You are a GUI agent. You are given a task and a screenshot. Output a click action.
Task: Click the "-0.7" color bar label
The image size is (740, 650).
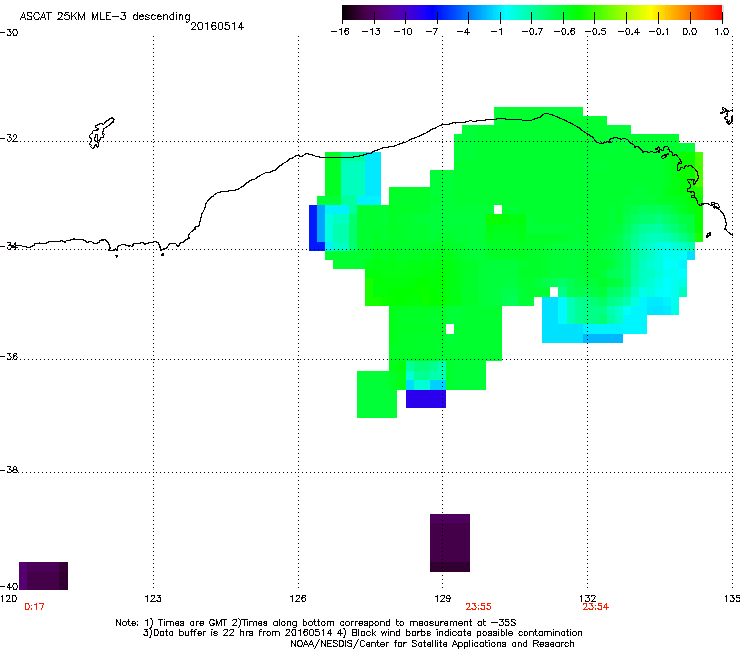pyautogui.click(x=532, y=32)
